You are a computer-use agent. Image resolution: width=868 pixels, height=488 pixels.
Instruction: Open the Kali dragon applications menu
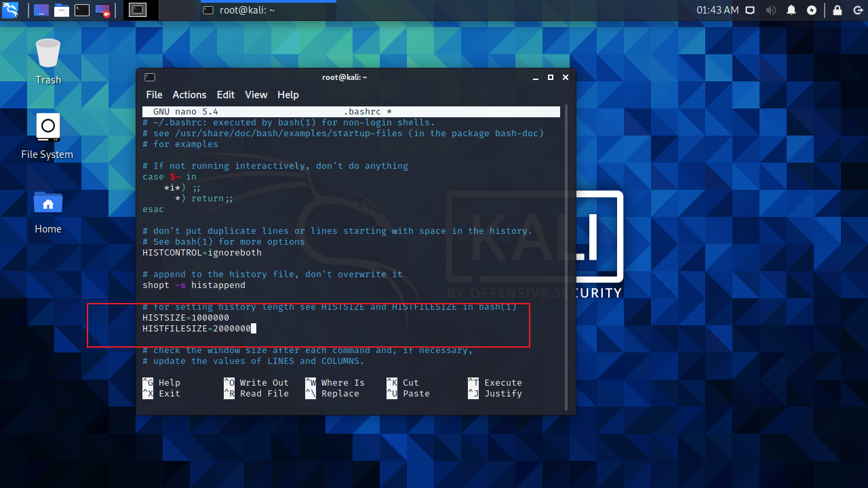click(x=12, y=10)
